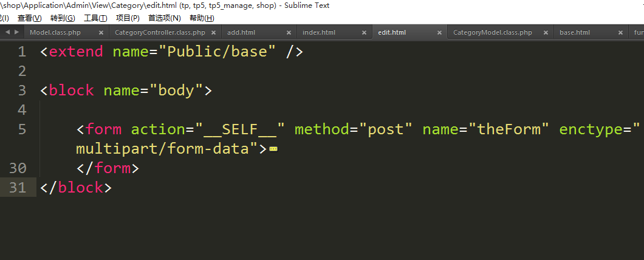This screenshot has width=644, height=260.
Task: Close the index.html tab
Action: 365,33
